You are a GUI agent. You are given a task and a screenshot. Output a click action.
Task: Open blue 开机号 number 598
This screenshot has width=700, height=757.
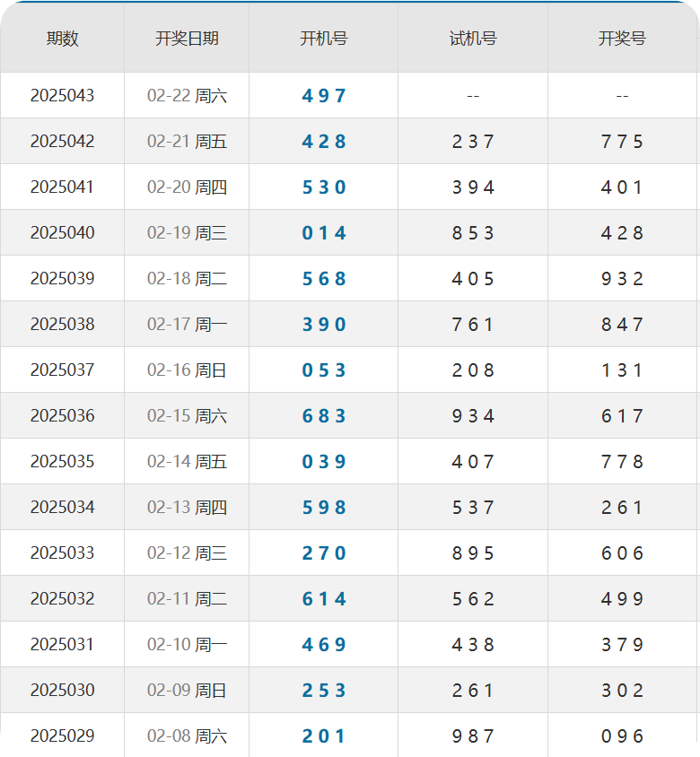coord(324,507)
